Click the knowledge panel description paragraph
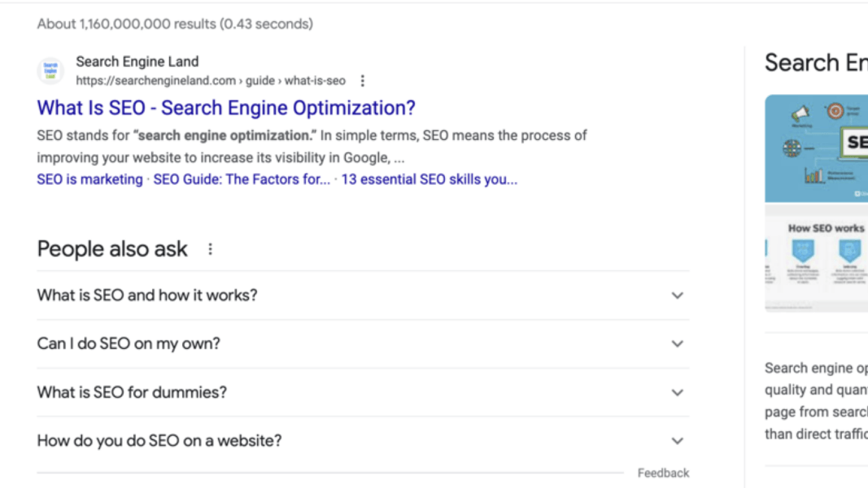 click(815, 401)
